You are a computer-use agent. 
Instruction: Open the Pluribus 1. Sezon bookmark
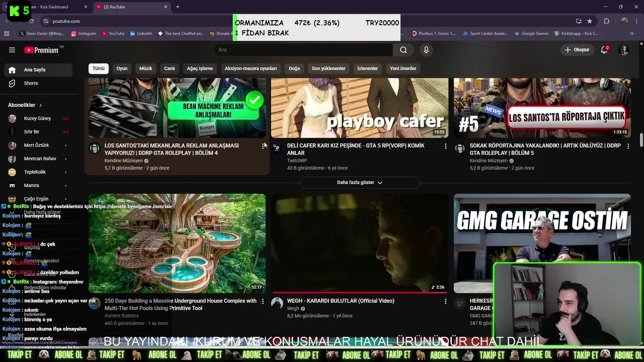pyautogui.click(x=434, y=34)
